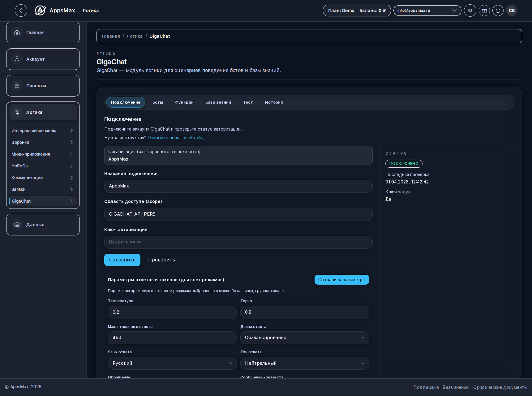
Task: Focus the Название подключения input field
Action: click(238, 186)
